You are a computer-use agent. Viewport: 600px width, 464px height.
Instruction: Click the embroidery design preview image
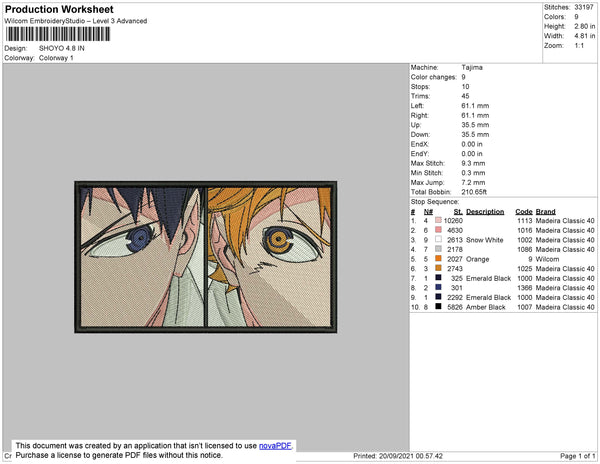pos(206,257)
